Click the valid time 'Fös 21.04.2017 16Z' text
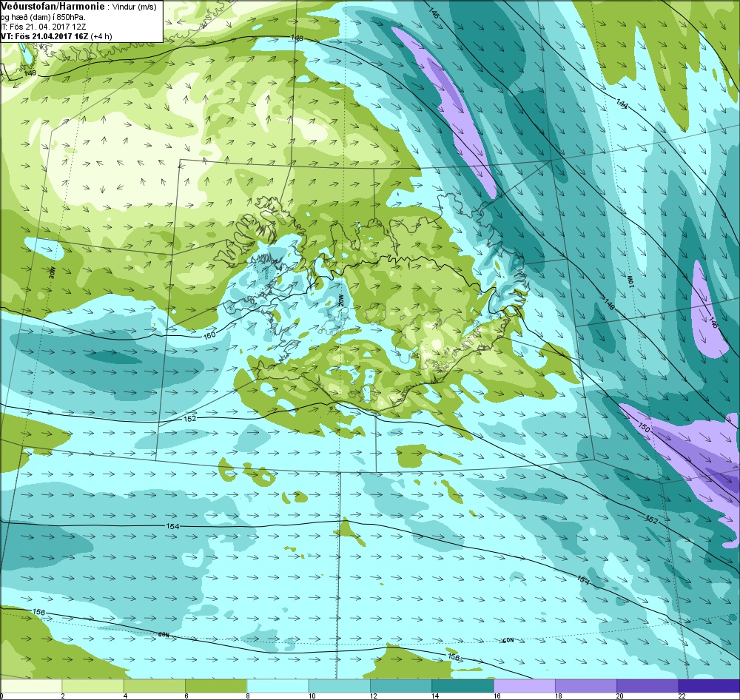This screenshot has width=740, height=700. pyautogui.click(x=53, y=36)
